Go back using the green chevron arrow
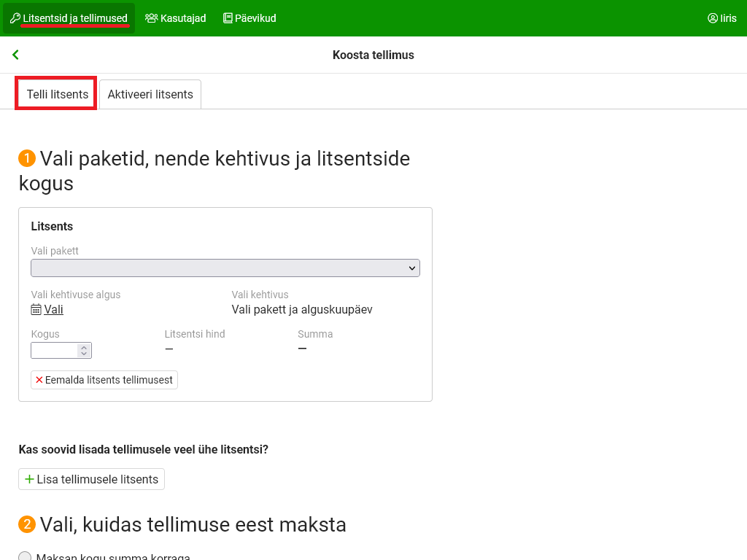747x560 pixels. click(15, 55)
